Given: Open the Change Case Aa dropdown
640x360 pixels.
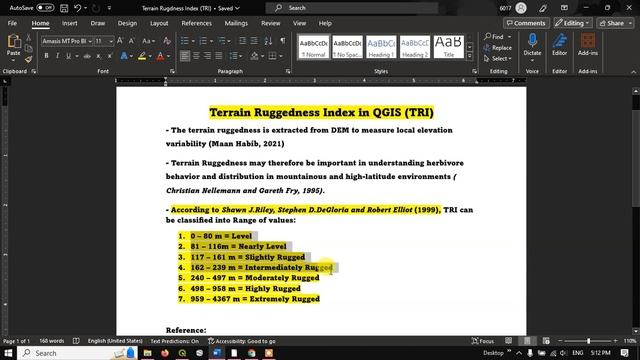Looking at the screenshot, I should [148, 41].
